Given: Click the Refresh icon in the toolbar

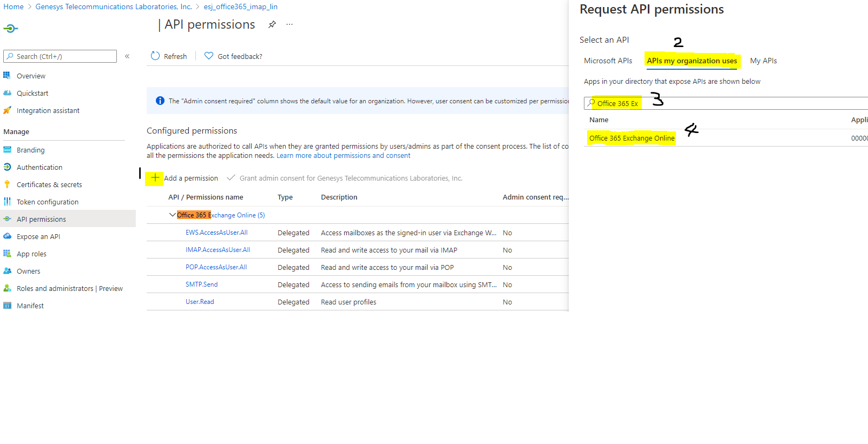Looking at the screenshot, I should coord(155,56).
